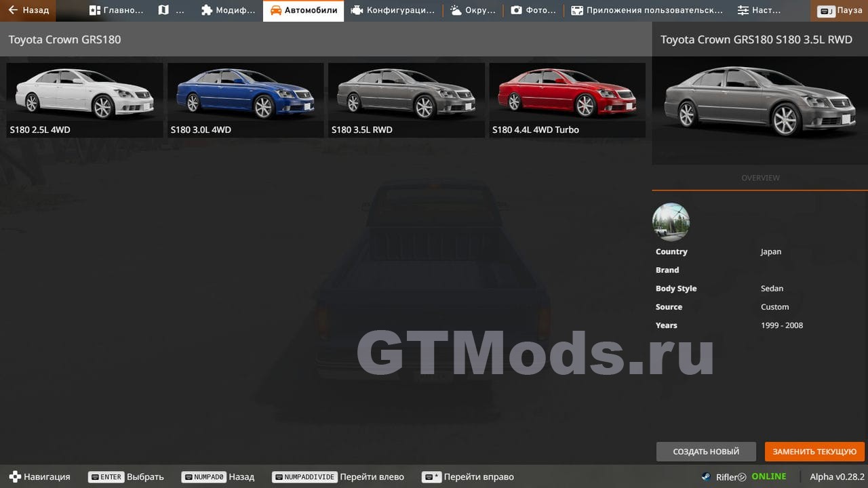Click the Toyota Crown GRS180 heading
Viewport: 868px width, 488px height.
(64, 39)
